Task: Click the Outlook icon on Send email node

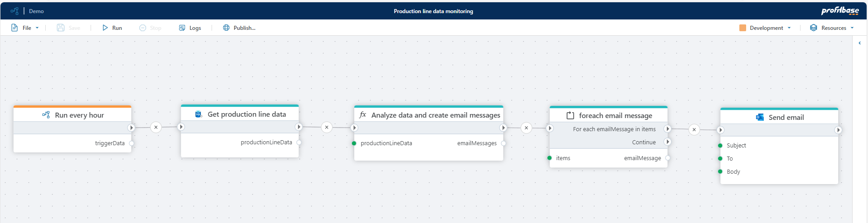Action: [x=760, y=117]
